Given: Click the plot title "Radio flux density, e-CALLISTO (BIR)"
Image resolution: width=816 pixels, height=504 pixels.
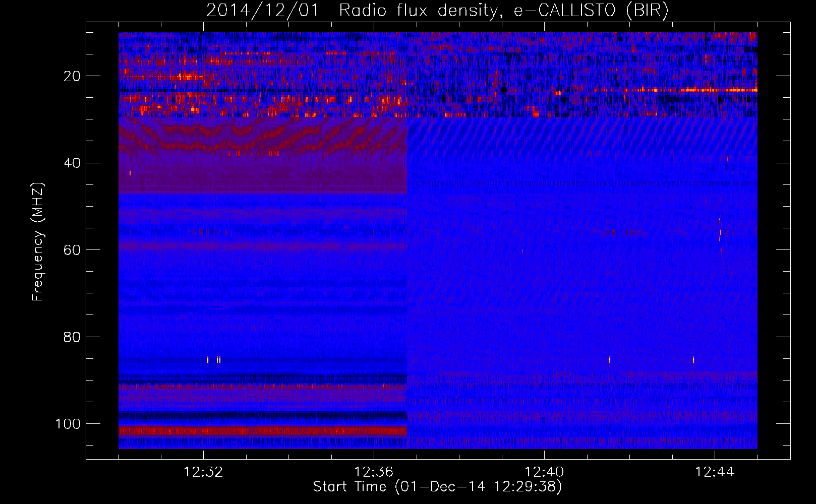Looking at the screenshot, I should tap(504, 11).
